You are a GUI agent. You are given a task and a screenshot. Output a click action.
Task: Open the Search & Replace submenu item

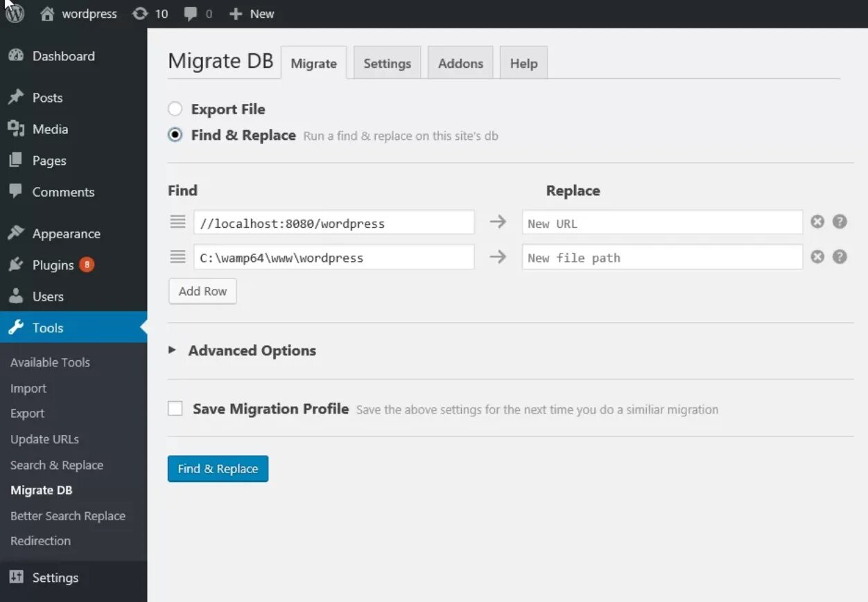click(x=57, y=466)
